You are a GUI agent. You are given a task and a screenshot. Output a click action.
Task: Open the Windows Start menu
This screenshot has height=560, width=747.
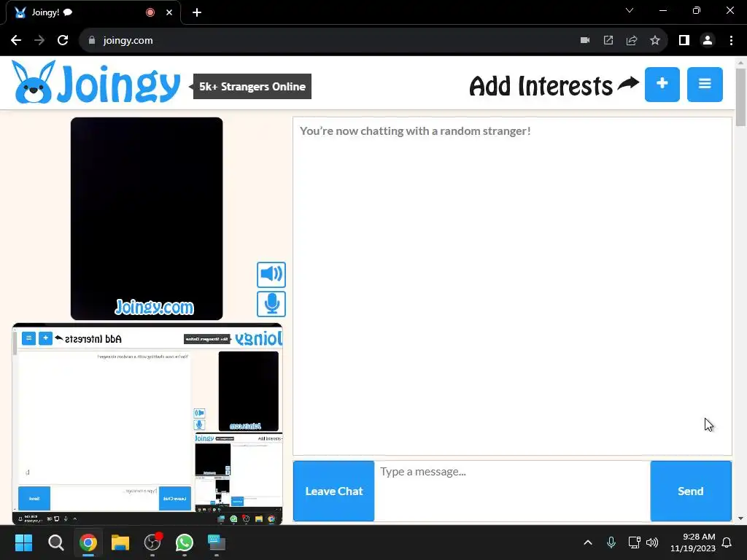(x=23, y=542)
